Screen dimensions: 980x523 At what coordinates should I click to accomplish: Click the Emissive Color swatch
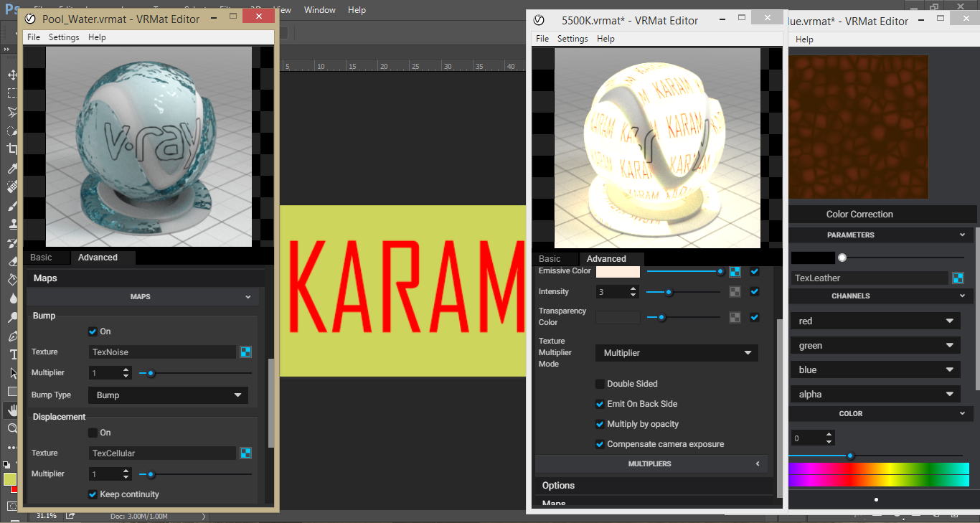[618, 271]
